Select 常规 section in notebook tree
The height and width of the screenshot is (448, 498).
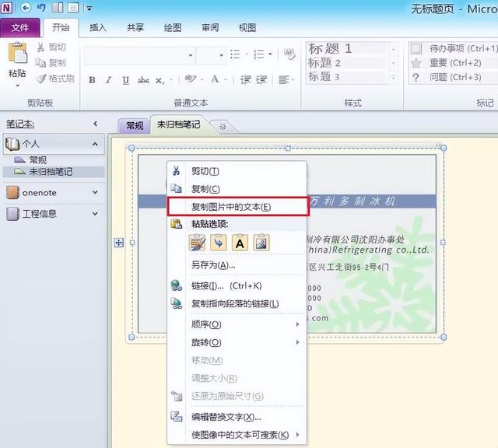[38, 160]
